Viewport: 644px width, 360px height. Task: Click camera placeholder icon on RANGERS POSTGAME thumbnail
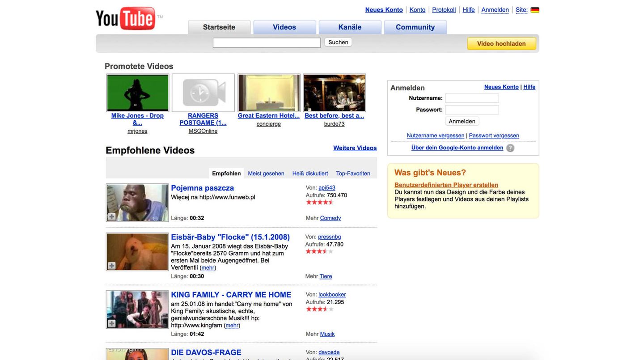click(203, 92)
